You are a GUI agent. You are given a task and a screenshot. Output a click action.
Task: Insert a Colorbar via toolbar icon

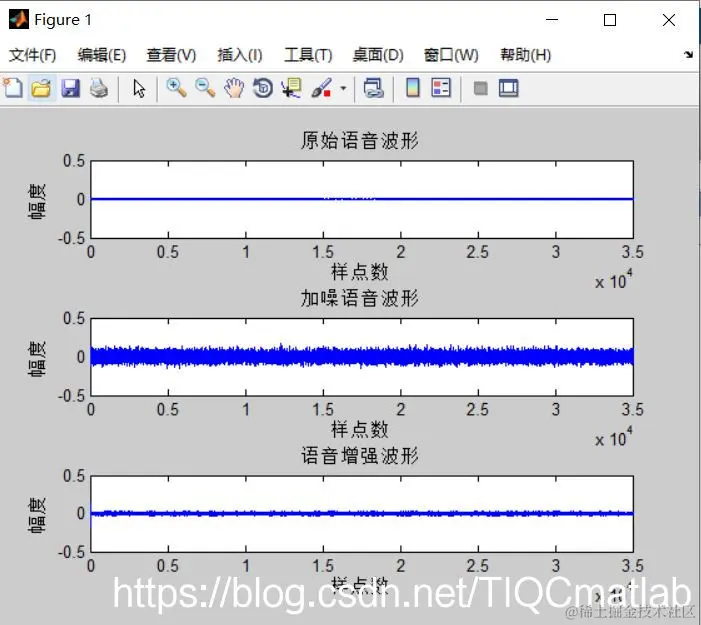tap(413, 88)
